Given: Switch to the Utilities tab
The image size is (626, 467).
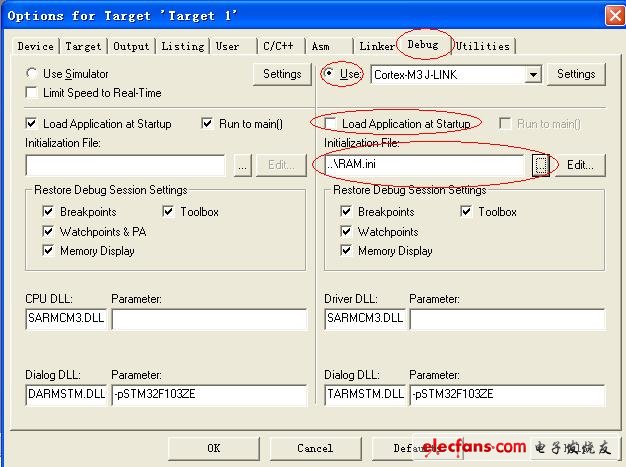Looking at the screenshot, I should coord(484,46).
